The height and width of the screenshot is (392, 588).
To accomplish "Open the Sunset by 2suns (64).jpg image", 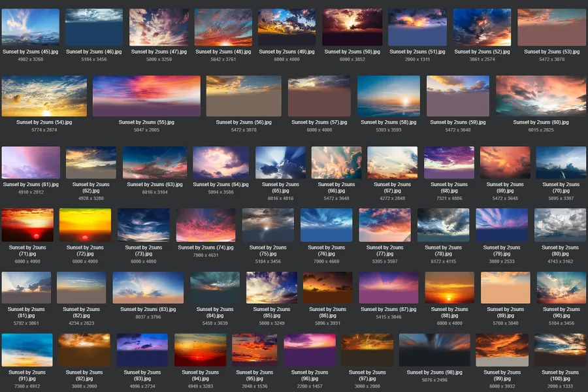I will coord(221,163).
